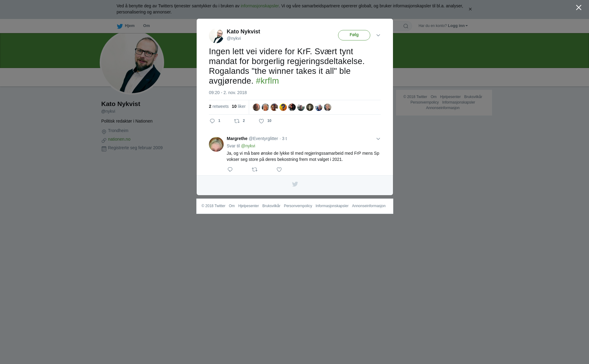The width and height of the screenshot is (589, 364).
Task: Expand options chevron on Margrethe's reply
Action: pos(378,139)
